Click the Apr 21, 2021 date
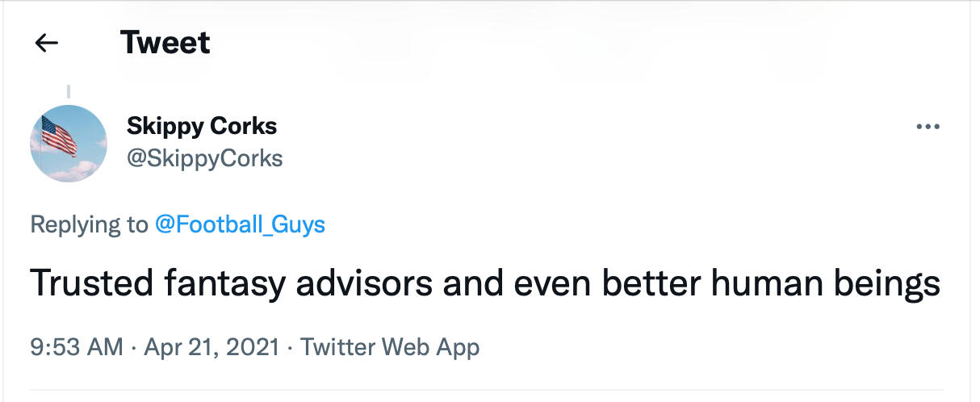The height and width of the screenshot is (402, 980). click(x=211, y=347)
